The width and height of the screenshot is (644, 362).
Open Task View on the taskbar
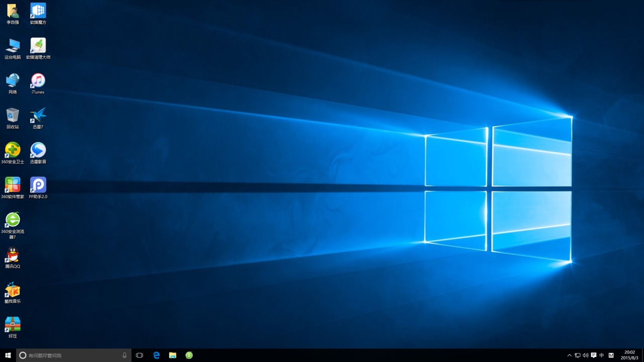tap(139, 355)
